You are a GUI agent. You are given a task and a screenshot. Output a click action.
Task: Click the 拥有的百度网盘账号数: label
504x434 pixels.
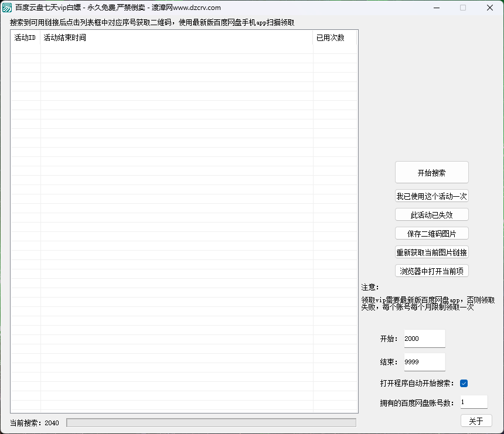[417, 403]
